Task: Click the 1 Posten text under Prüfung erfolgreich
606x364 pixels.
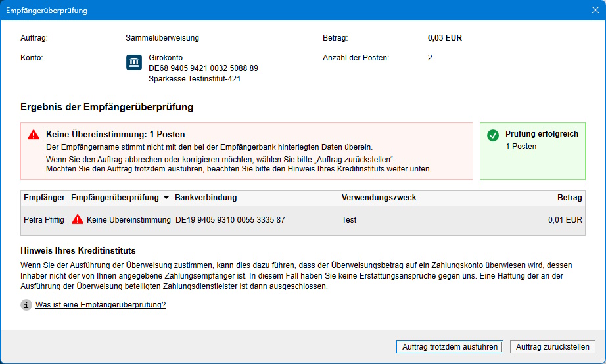Action: point(521,147)
